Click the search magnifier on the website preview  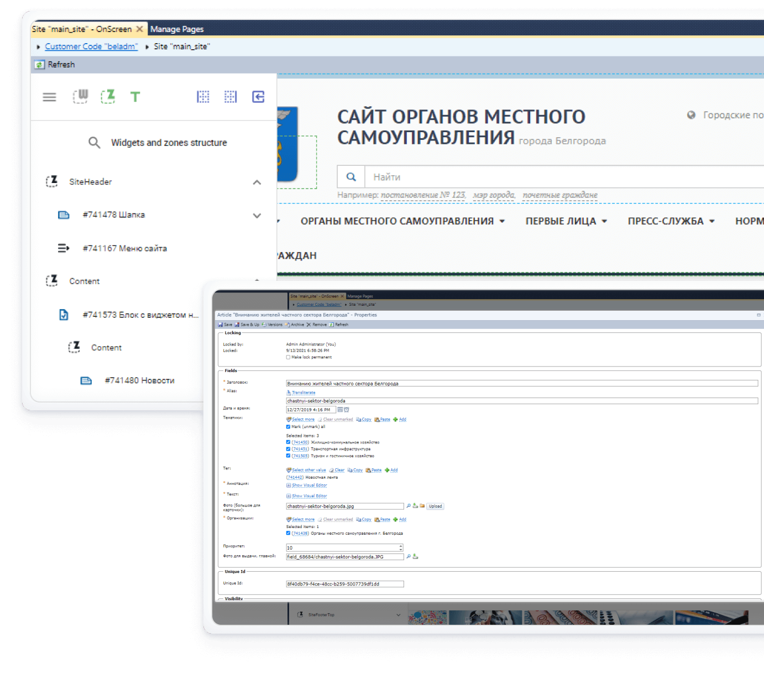point(351,177)
